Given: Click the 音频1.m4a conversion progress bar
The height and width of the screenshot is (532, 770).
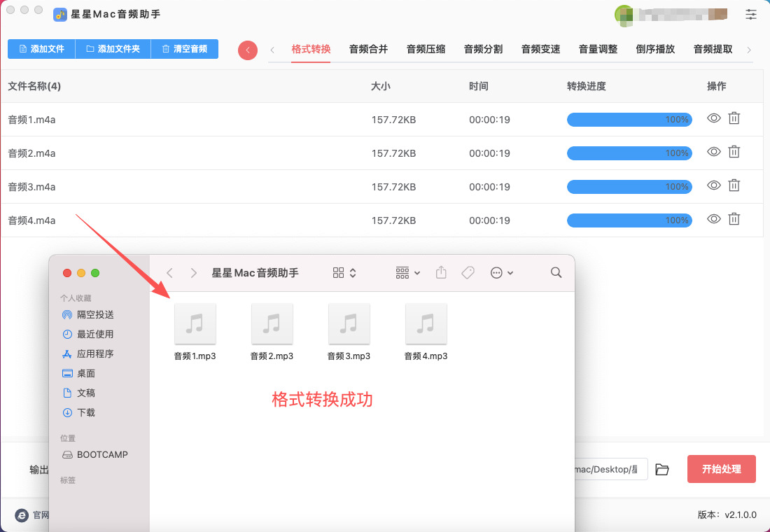Looking at the screenshot, I should pos(629,120).
